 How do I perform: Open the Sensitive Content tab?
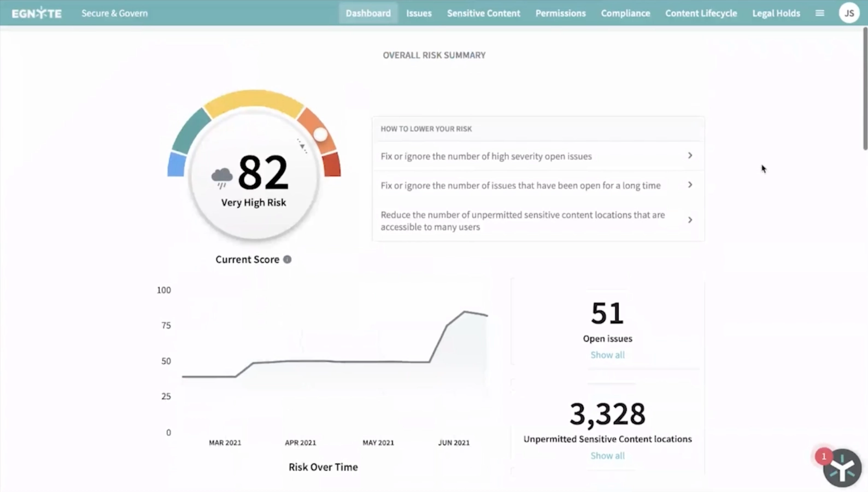pyautogui.click(x=483, y=13)
